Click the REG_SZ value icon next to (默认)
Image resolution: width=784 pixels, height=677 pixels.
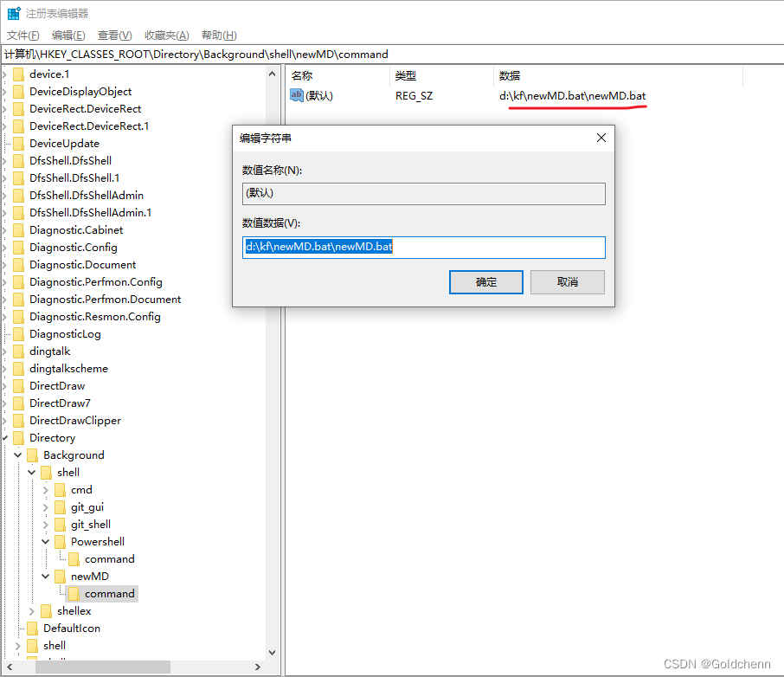(x=299, y=94)
